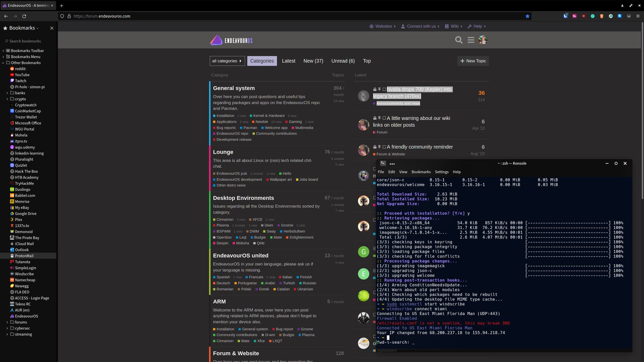
Task: Expand the Bookmarks Menu folder
Action: pos(3,57)
